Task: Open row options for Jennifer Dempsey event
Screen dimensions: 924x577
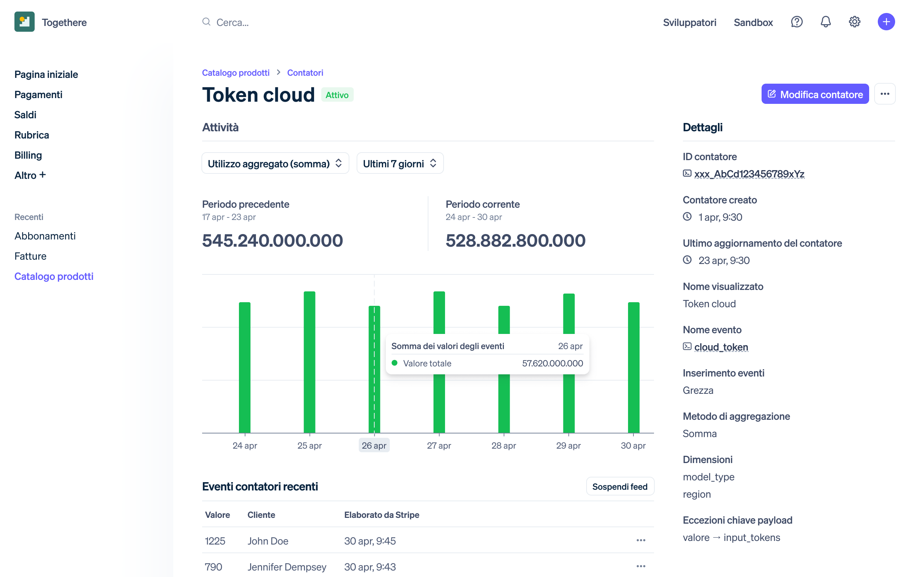Action: pyautogui.click(x=641, y=566)
